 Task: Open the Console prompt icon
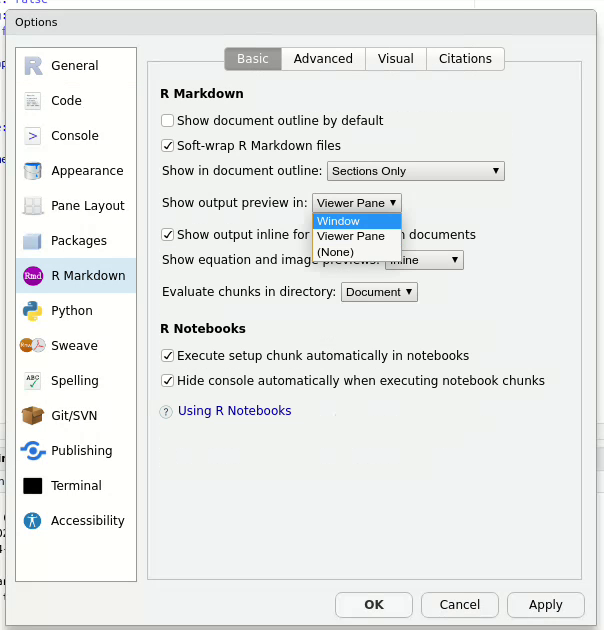pos(33,136)
